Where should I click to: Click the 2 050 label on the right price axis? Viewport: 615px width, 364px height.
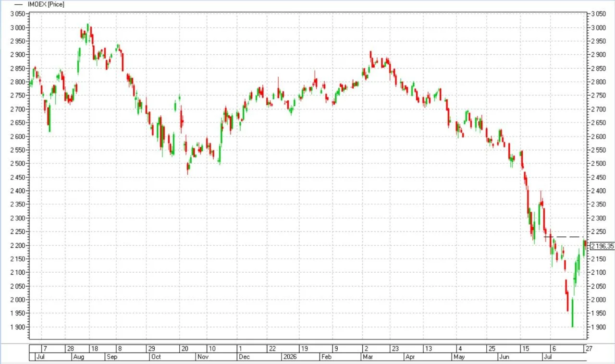(x=598, y=287)
